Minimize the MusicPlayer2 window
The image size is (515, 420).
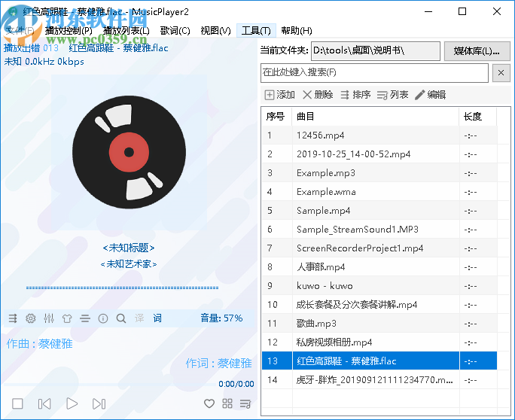[x=428, y=11]
